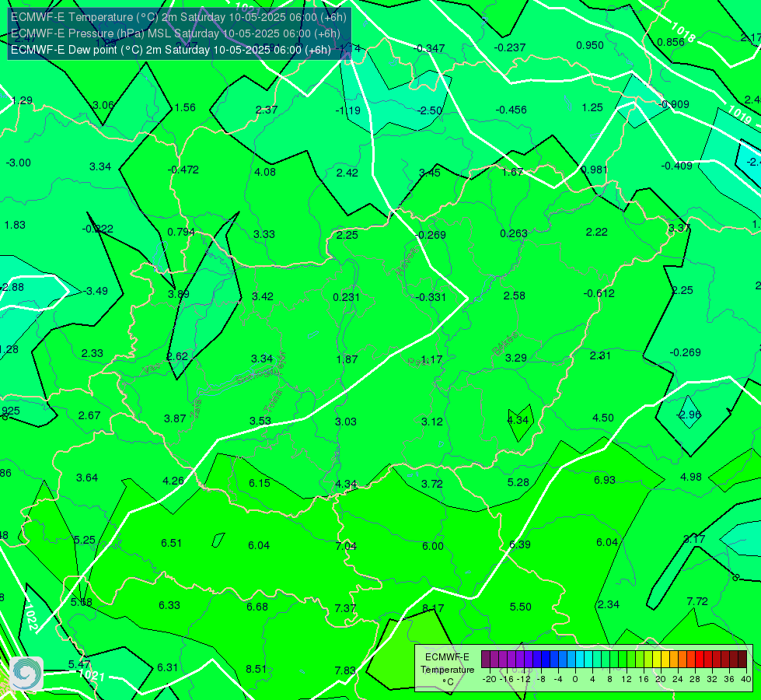Click the blue swatch above -8 in legend
761x700 pixels.
[546, 660]
